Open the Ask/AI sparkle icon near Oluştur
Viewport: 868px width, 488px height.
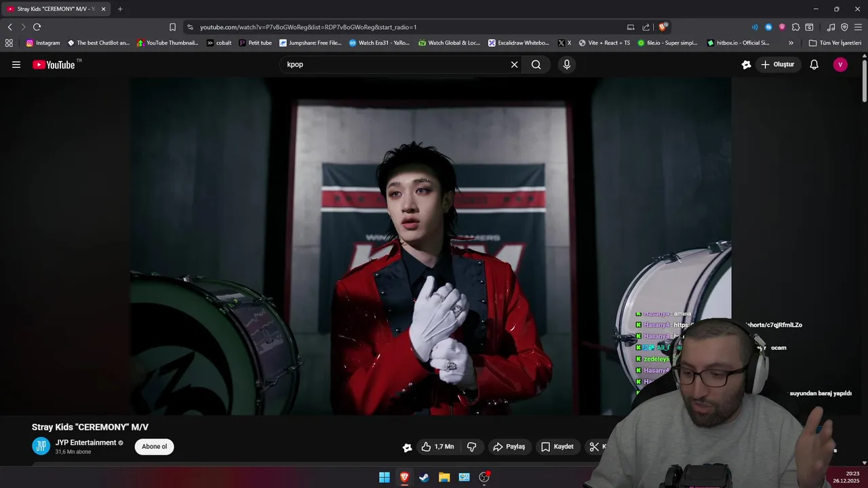(x=747, y=64)
